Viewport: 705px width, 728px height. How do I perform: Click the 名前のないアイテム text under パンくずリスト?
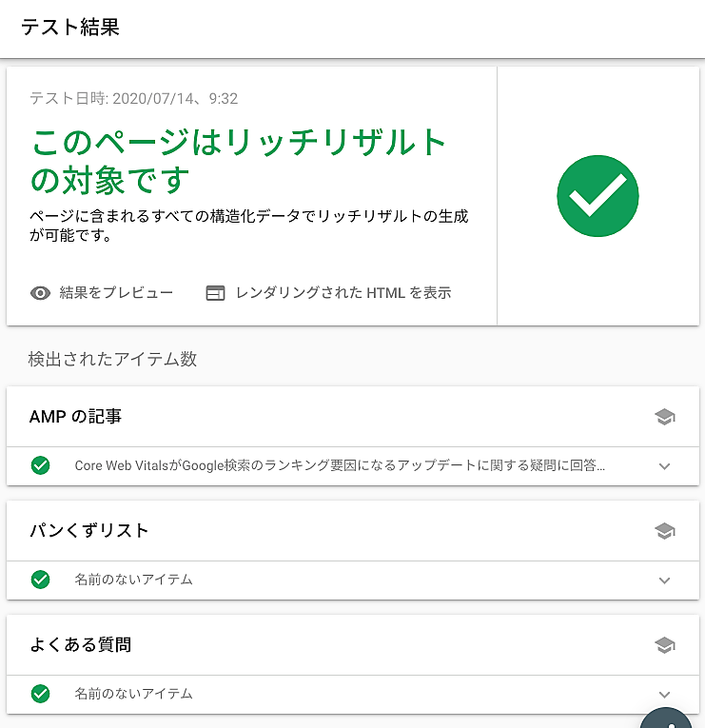coord(133,580)
